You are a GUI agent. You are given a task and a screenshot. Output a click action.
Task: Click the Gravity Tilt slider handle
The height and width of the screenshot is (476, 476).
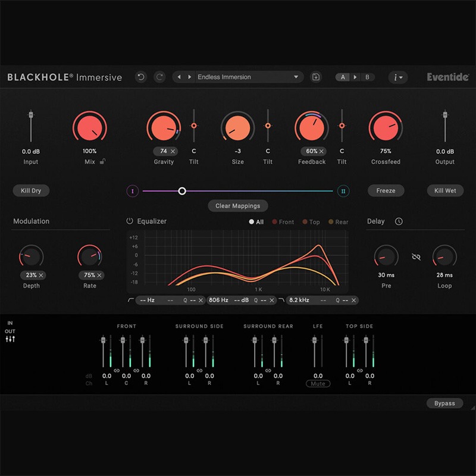pos(194,126)
